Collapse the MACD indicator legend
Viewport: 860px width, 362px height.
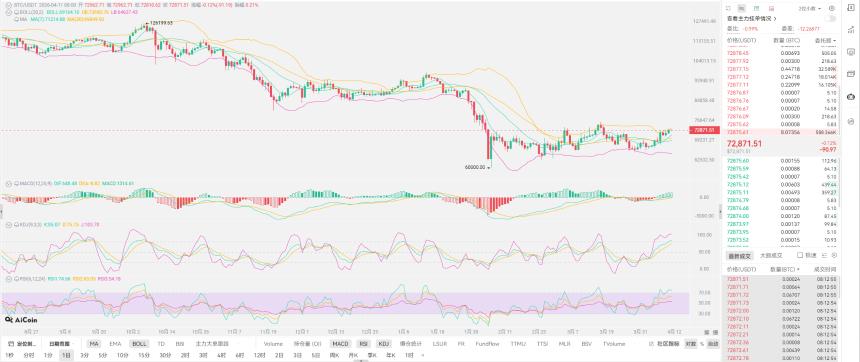tap(9, 184)
